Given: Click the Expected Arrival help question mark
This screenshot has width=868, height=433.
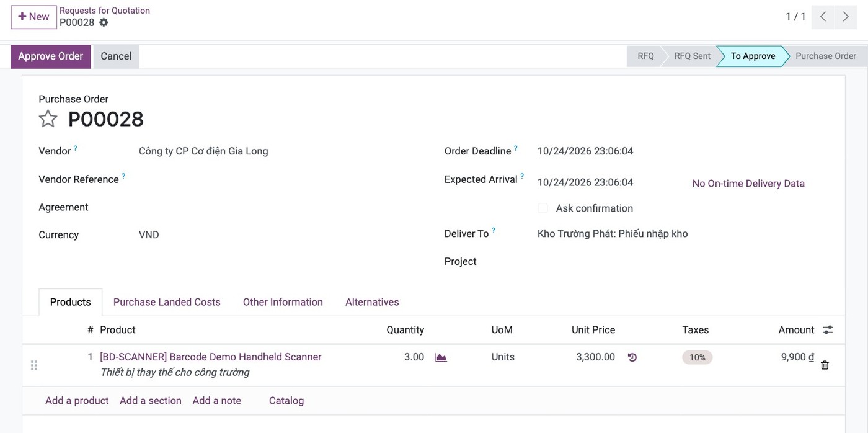Looking at the screenshot, I should click(522, 176).
